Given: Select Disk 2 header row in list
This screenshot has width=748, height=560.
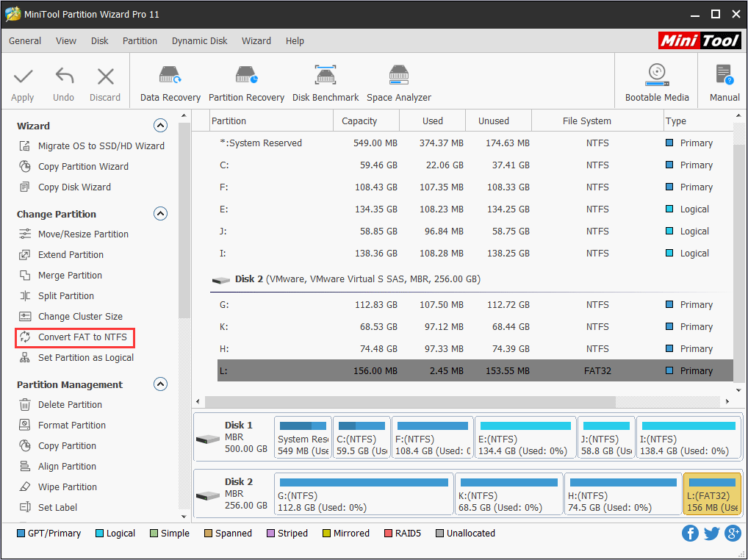Looking at the screenshot, I should click(471, 279).
